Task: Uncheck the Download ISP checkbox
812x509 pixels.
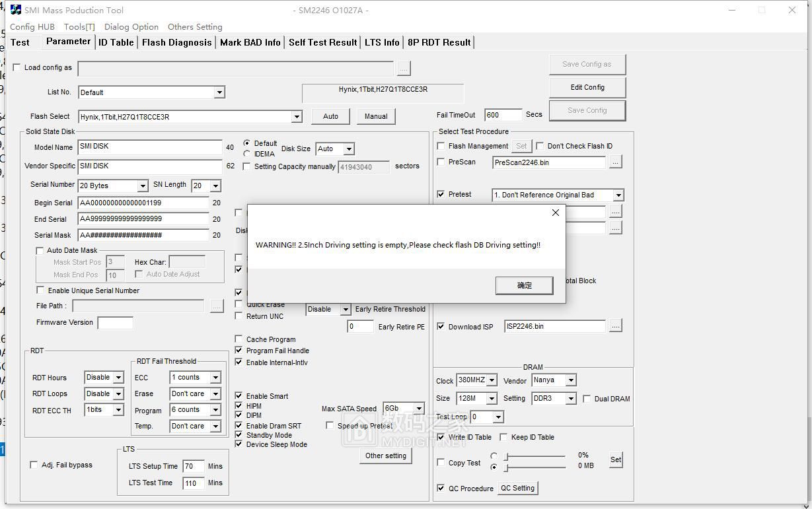Action: pos(441,326)
